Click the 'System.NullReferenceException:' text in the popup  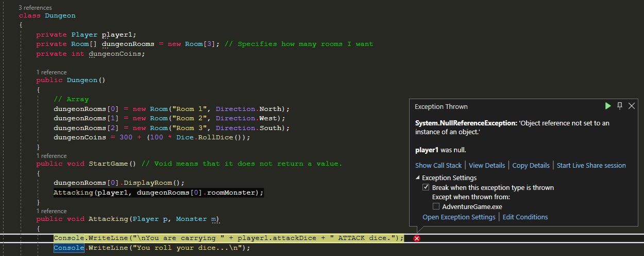(x=465, y=123)
